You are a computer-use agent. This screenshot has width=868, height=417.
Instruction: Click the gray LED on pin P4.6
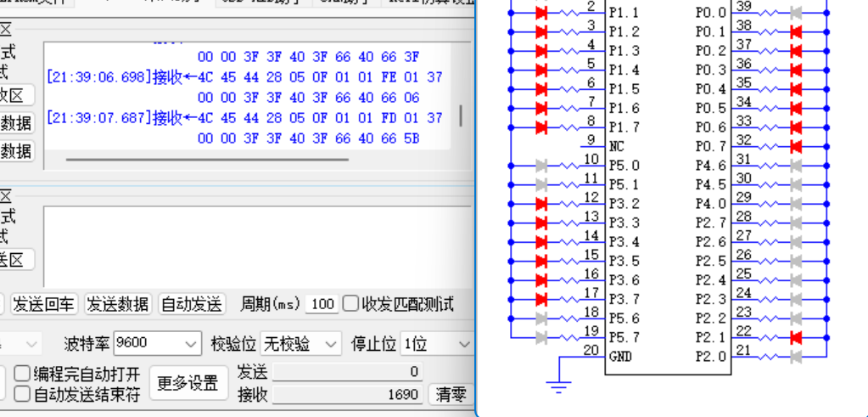coord(796,166)
